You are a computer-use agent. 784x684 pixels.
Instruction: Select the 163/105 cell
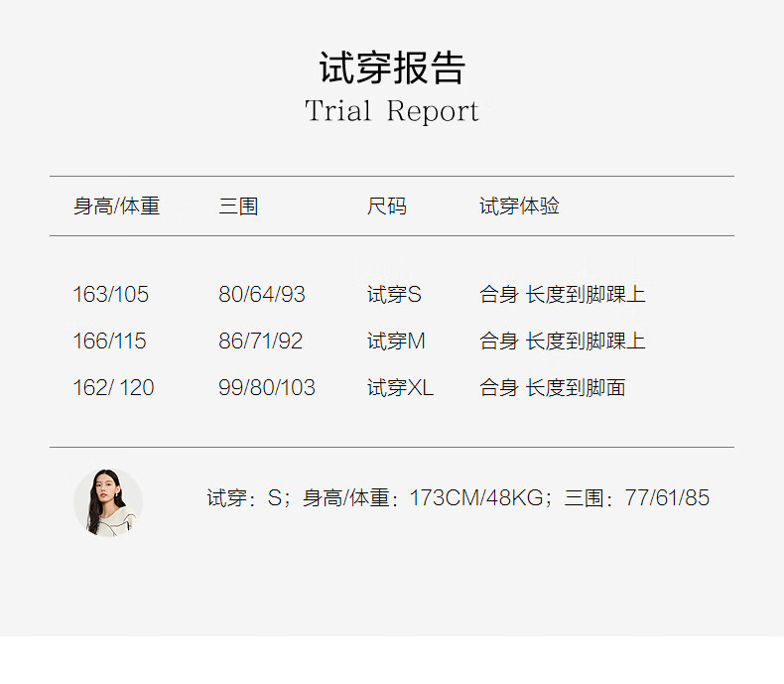pos(110,294)
